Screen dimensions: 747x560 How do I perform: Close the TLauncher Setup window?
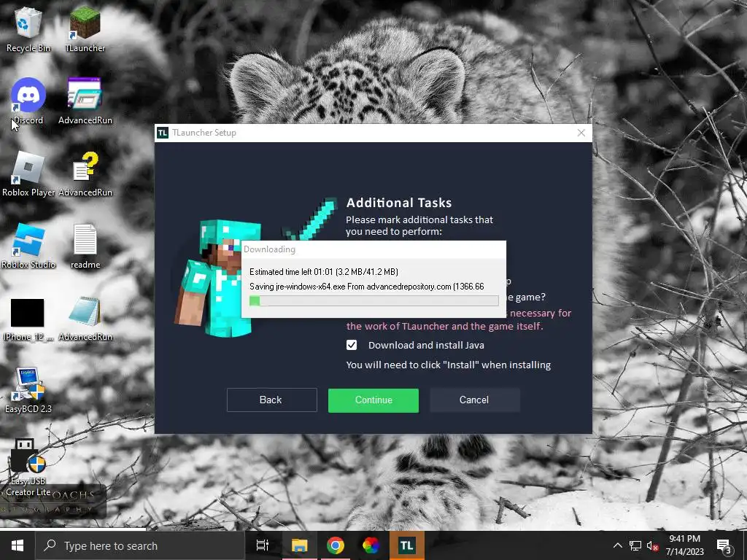[x=581, y=133]
